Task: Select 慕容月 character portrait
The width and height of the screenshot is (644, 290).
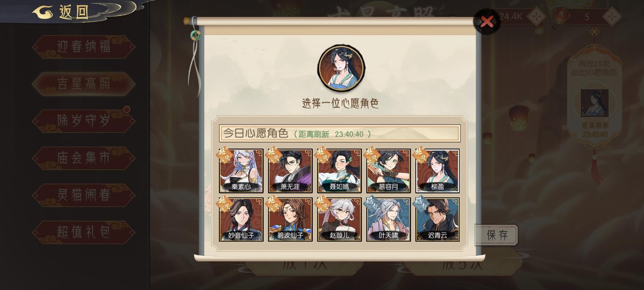Action: (388, 171)
